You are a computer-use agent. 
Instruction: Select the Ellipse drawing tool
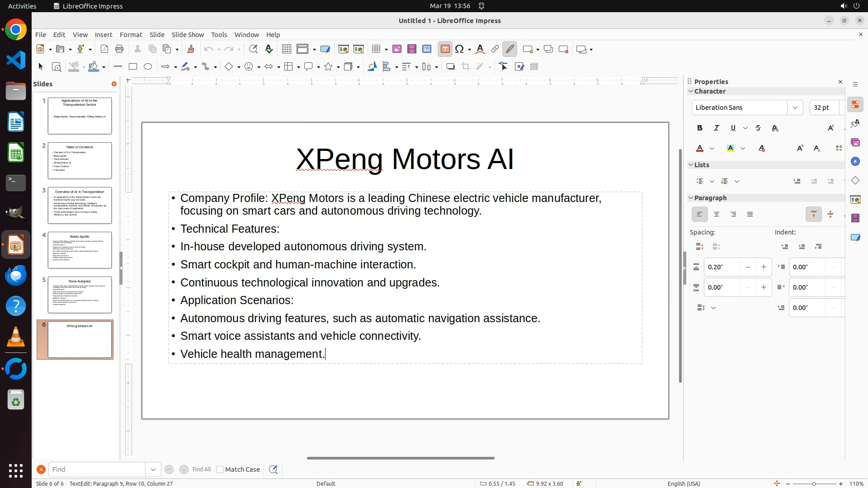[x=148, y=67]
